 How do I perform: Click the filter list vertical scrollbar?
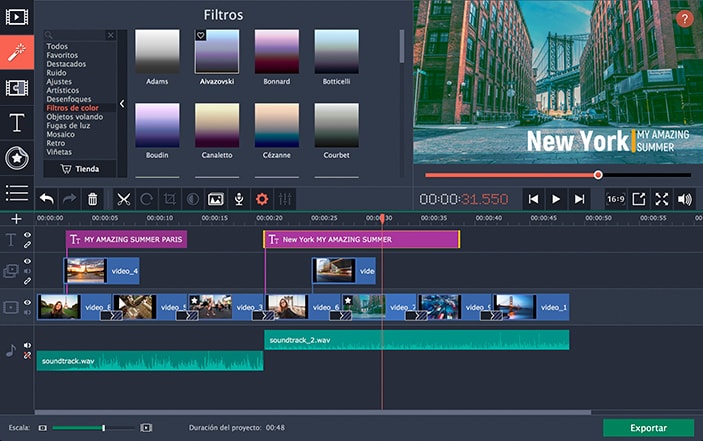coord(402,46)
